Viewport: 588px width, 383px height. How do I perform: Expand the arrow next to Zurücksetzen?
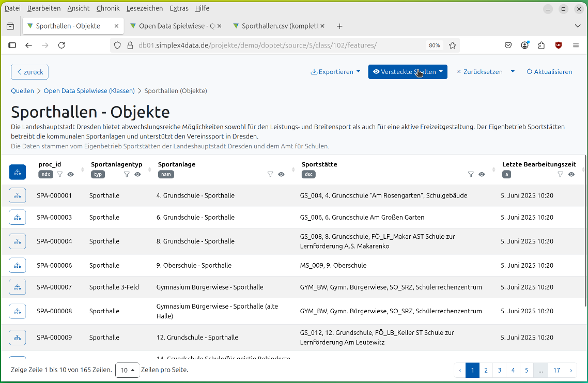pos(513,72)
